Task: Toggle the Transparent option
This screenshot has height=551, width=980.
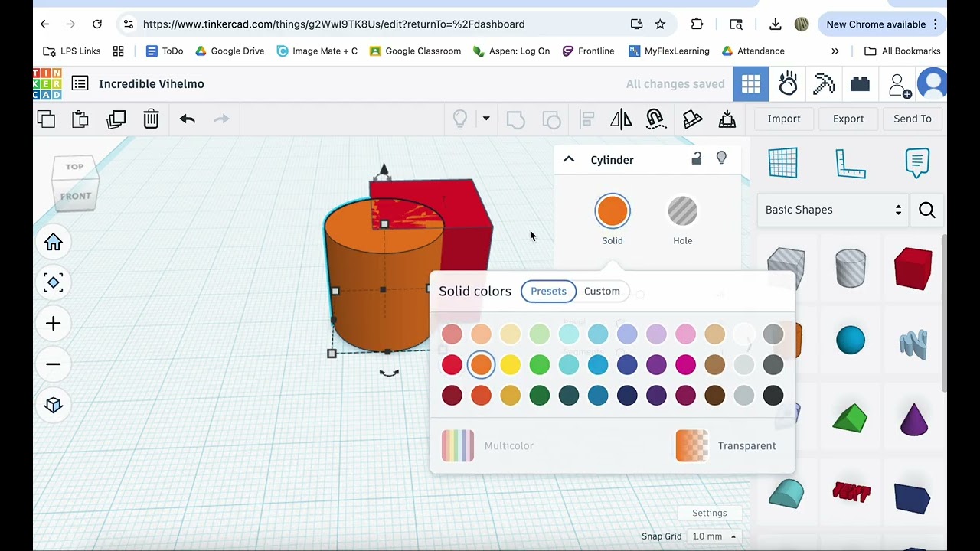Action: point(726,446)
